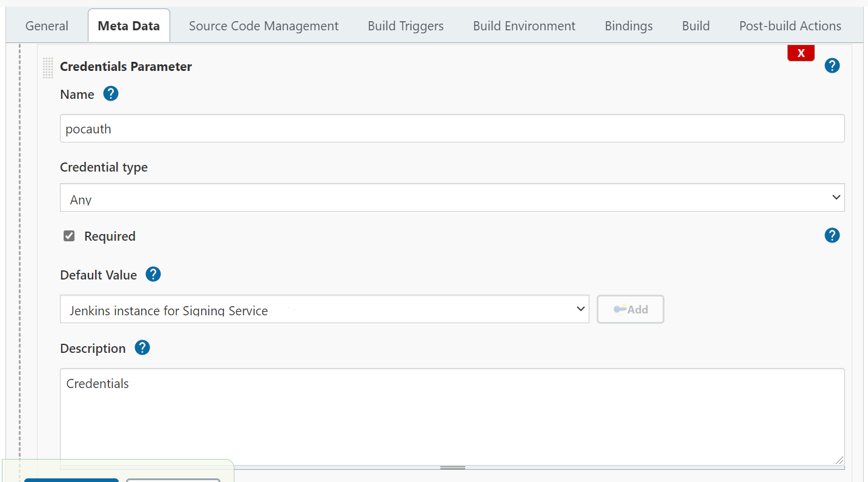Screen dimensions: 868x482
Task: Click the Add credentials button
Action: pos(630,309)
